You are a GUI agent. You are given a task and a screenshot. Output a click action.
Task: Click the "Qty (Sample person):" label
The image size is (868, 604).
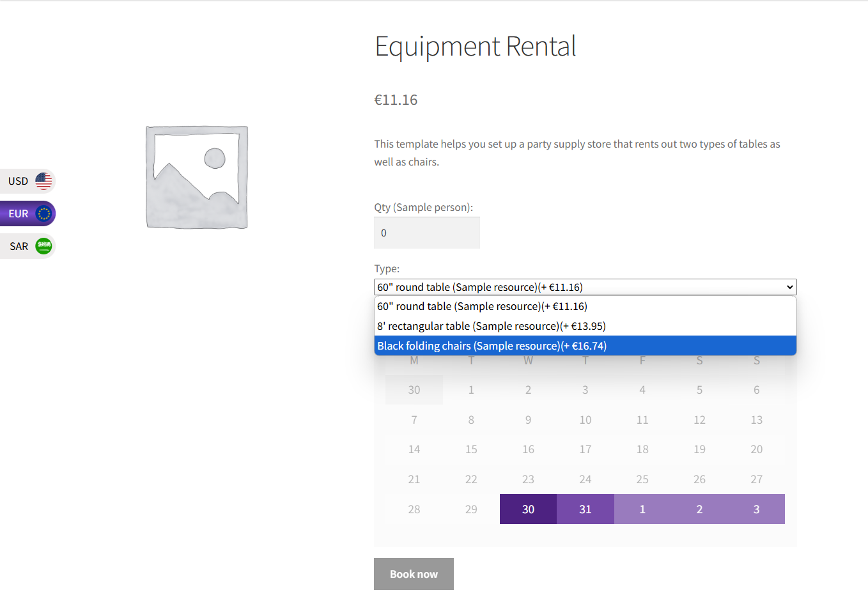tap(424, 207)
